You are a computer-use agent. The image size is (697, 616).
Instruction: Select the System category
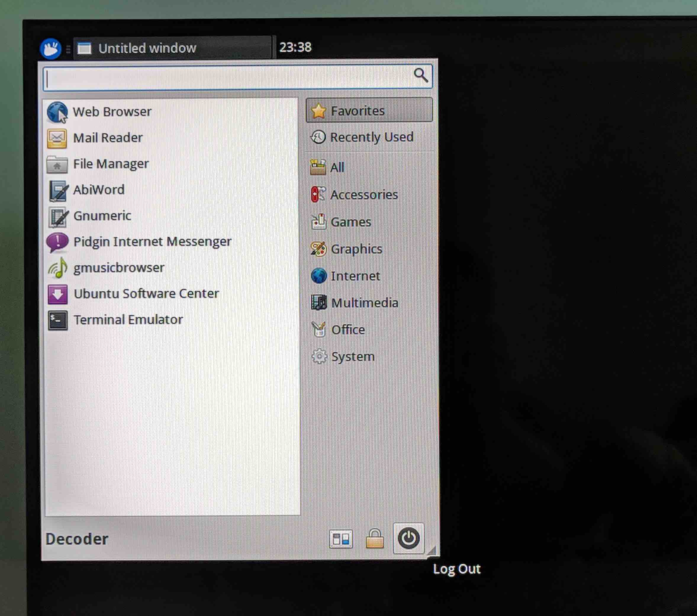coord(352,356)
